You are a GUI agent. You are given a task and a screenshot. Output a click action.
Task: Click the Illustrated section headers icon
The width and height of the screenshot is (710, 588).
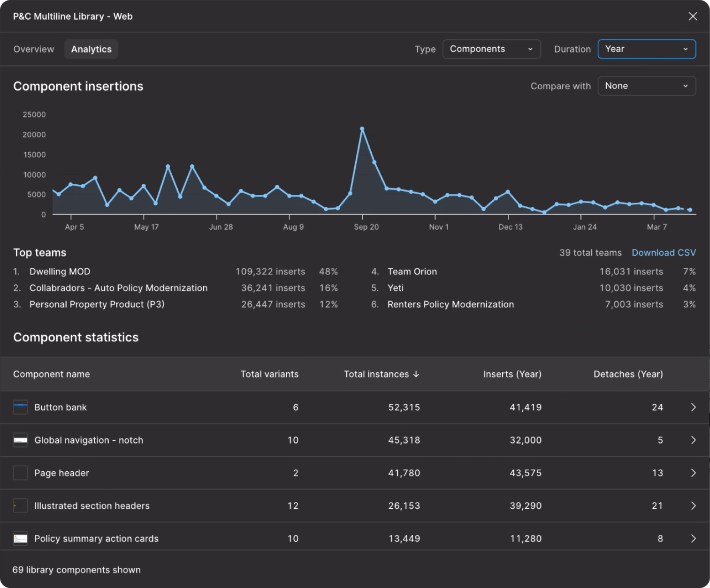click(20, 505)
